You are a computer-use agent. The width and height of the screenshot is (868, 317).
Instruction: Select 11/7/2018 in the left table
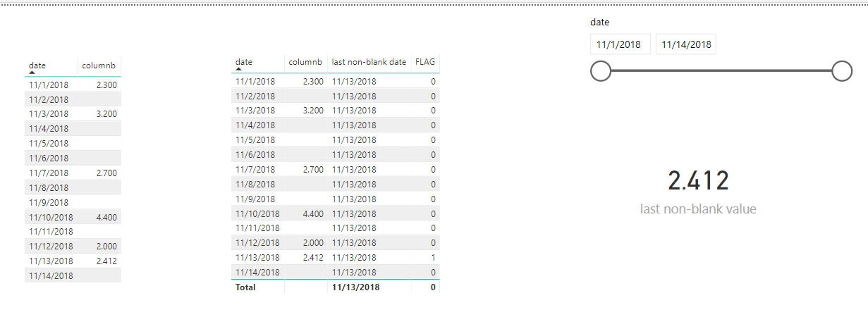coord(49,173)
